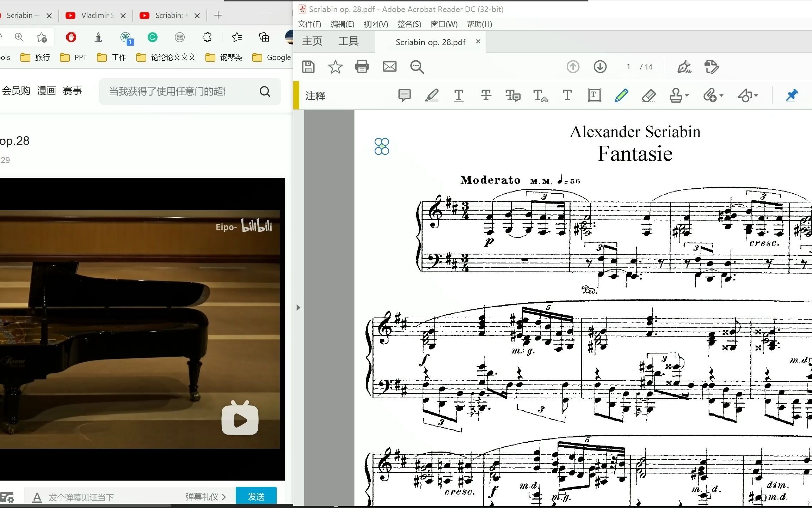Go to the previous PDF page
This screenshot has height=508, width=812.
pos(573,67)
